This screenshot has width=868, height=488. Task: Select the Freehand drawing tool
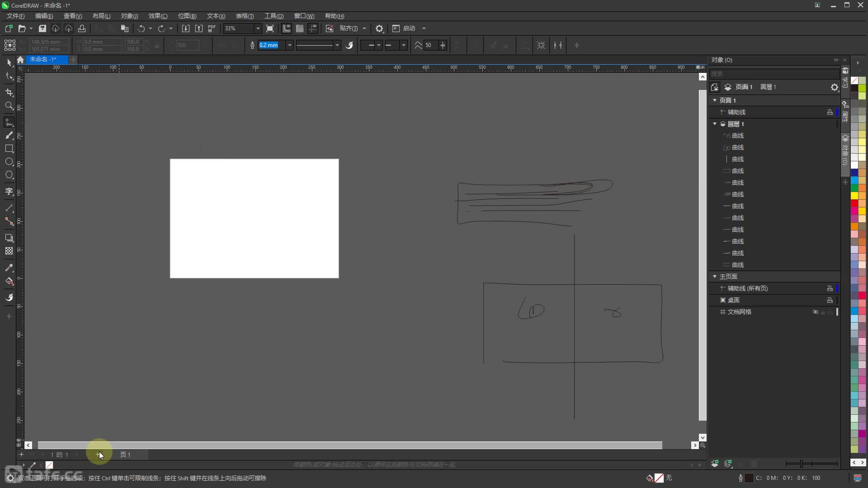(9, 122)
